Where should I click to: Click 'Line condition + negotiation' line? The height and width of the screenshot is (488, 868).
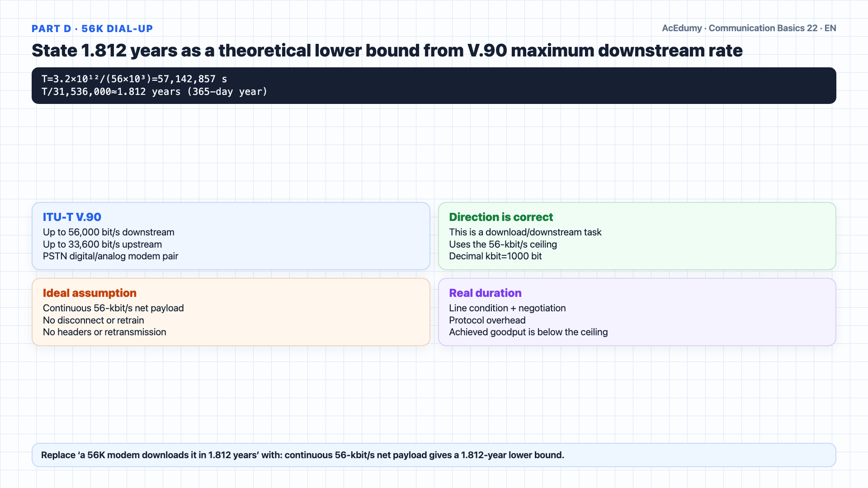(507, 308)
